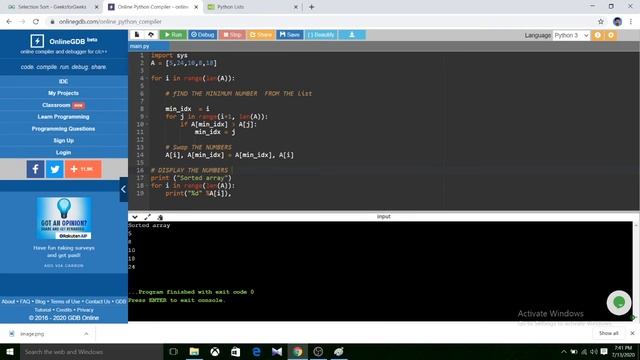Open the Language dropdown showing Python 3
This screenshot has width=640, height=360.
point(571,35)
